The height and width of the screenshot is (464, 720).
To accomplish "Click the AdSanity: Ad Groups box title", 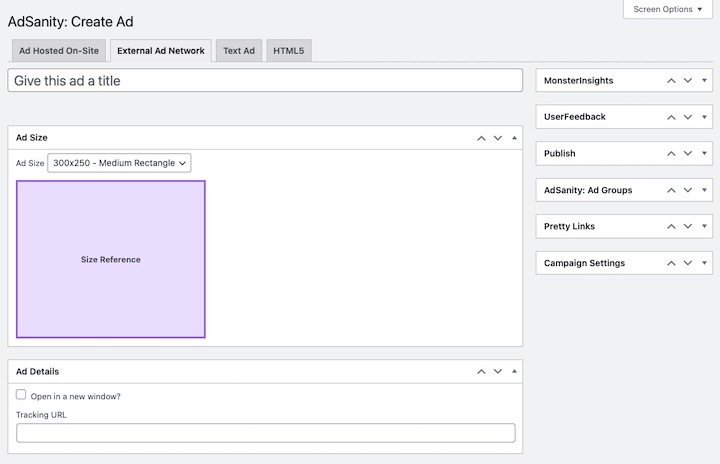I will point(588,190).
